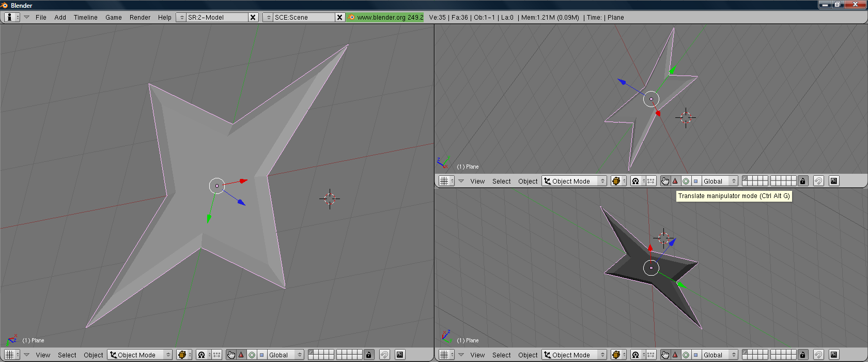The image size is (868, 362).
Task: Open draw type cube selector in left viewport header
Action: coord(184,355)
